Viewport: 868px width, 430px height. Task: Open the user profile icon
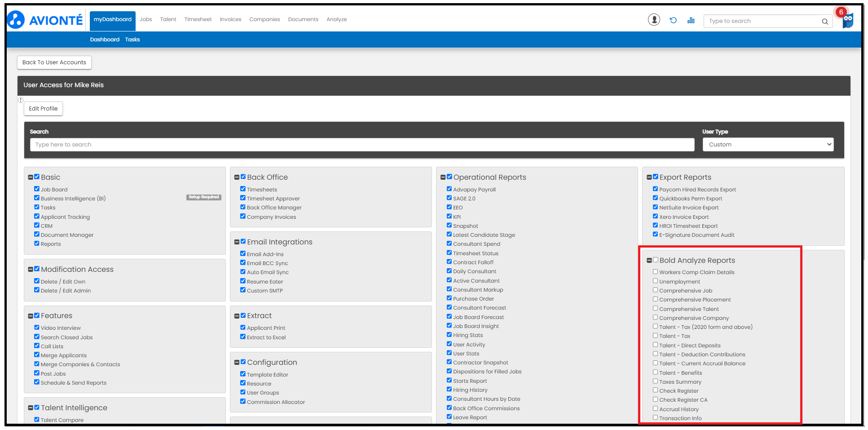(x=654, y=20)
